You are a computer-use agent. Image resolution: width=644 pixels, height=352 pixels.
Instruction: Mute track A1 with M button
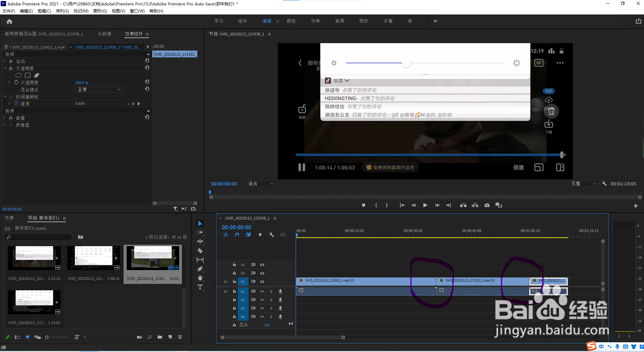(x=262, y=291)
